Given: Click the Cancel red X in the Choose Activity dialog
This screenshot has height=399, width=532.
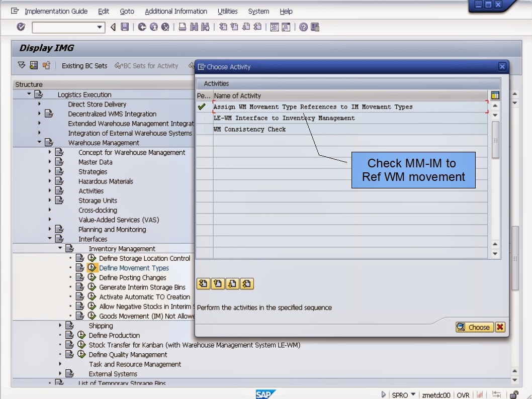Looking at the screenshot, I should point(500,327).
